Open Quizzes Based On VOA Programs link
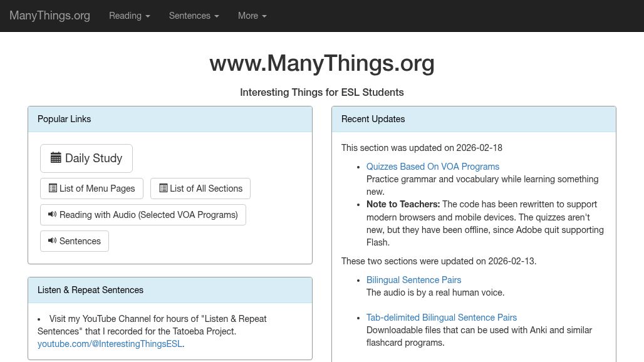Screen dimensions: 644x362 tap(432, 167)
